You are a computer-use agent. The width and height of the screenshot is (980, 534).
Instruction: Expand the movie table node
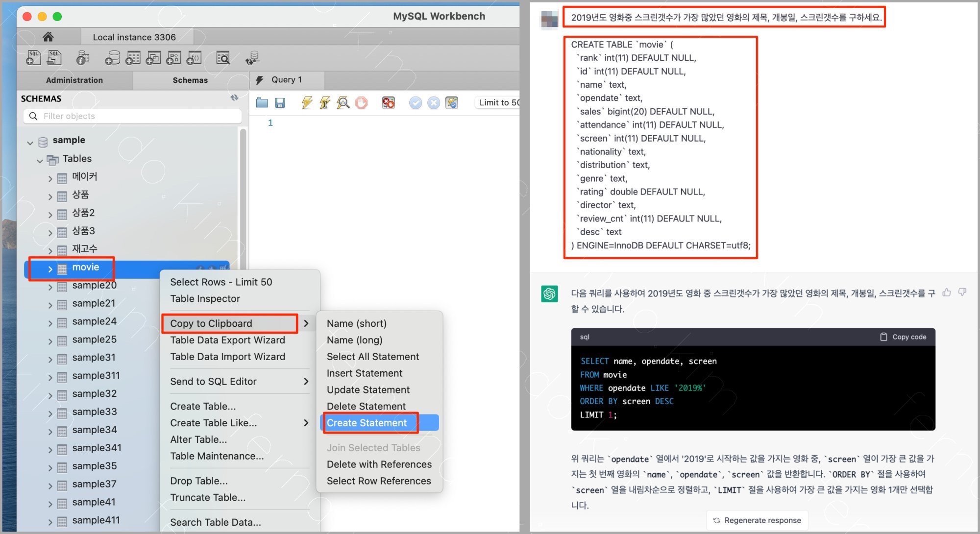(49, 268)
